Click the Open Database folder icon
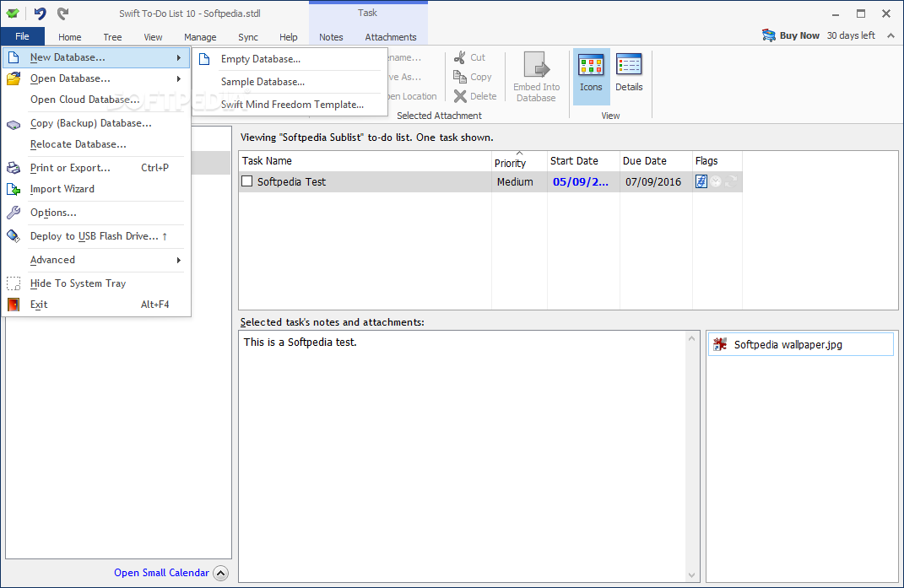The width and height of the screenshot is (904, 588). [x=14, y=78]
